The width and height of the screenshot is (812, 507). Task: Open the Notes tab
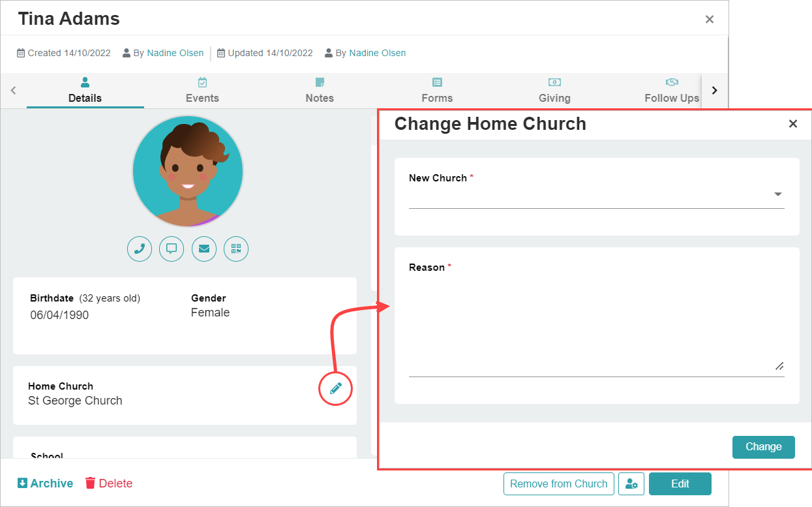point(320,91)
